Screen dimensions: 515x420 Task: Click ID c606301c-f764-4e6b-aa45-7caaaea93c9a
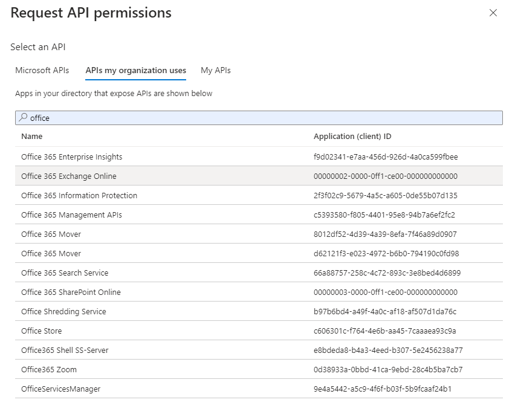(x=385, y=331)
